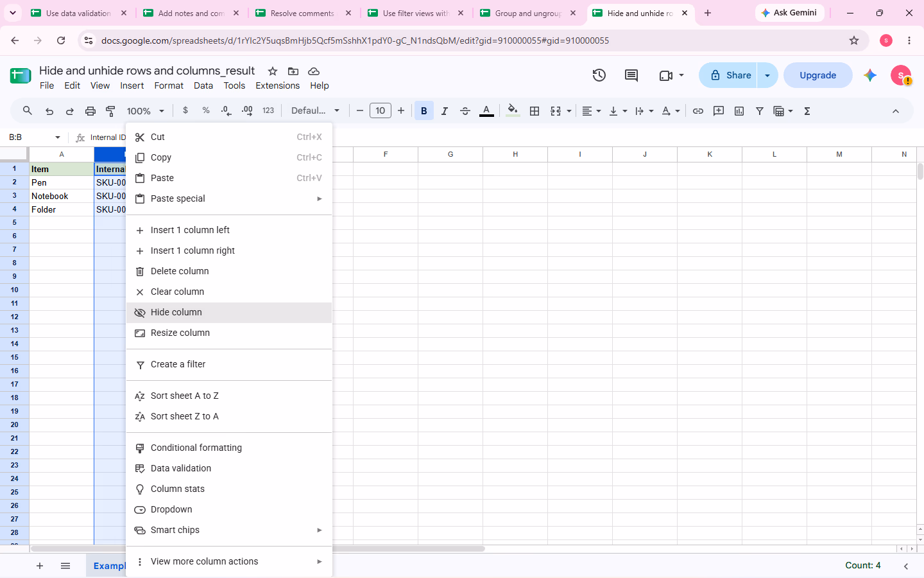924x578 pixels.
Task: Click the insert link icon
Action: pyautogui.click(x=698, y=111)
